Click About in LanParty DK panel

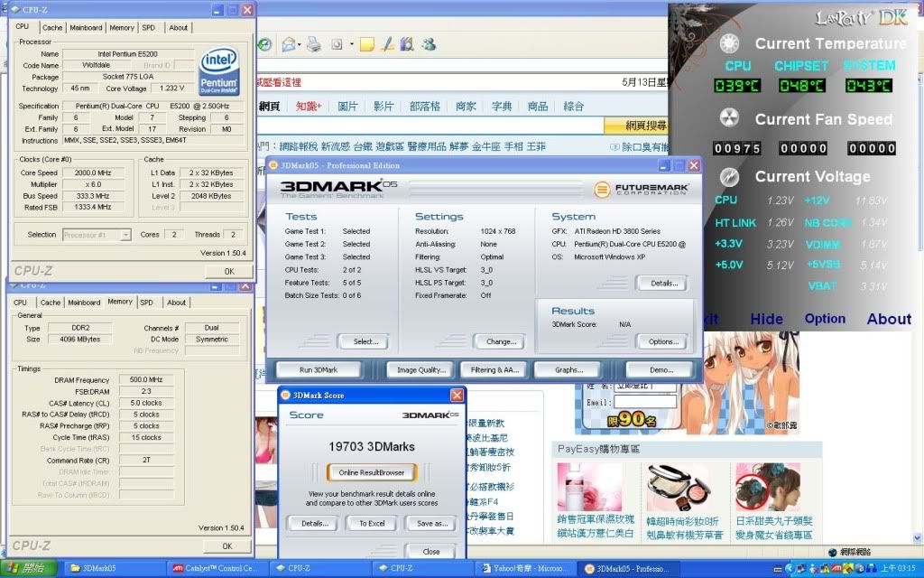889,319
